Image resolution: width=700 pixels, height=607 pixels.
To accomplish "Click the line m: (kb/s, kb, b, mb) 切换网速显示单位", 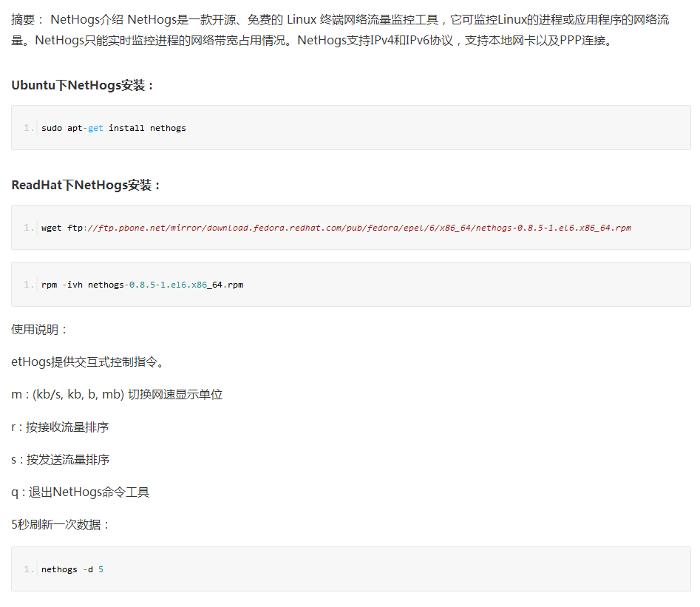I will [x=117, y=394].
